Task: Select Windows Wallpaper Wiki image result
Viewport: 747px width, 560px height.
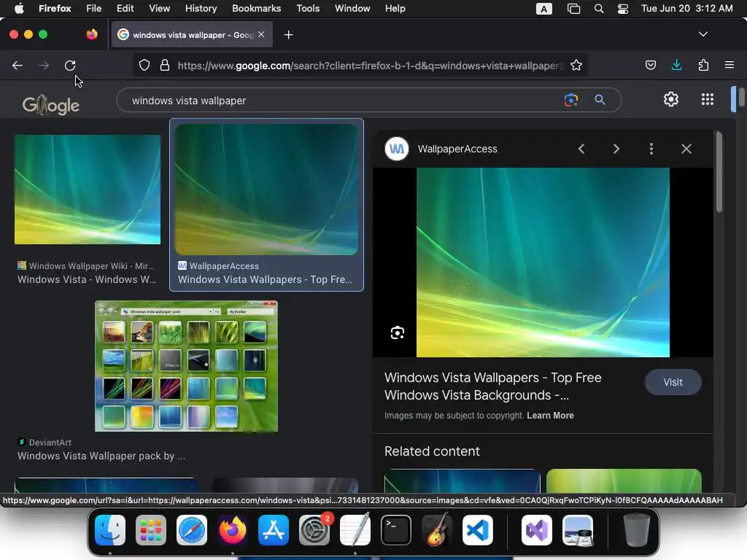Action: [x=88, y=190]
